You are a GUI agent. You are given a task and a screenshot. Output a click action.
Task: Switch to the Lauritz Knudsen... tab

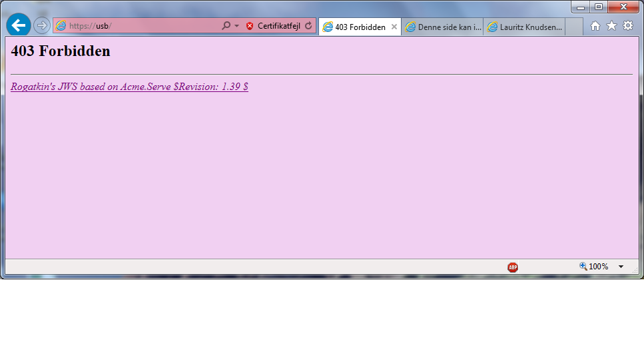click(525, 27)
